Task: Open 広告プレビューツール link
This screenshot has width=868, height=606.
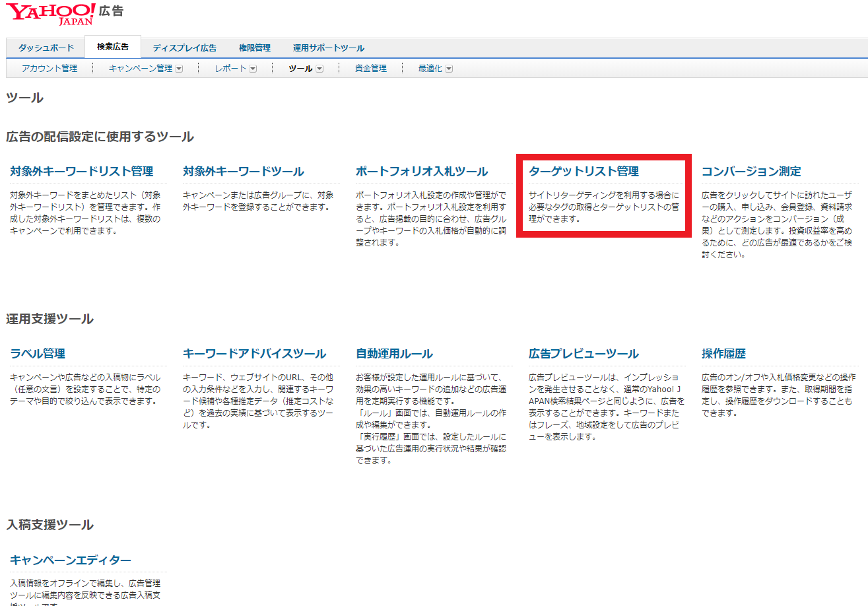Action: pyautogui.click(x=584, y=353)
